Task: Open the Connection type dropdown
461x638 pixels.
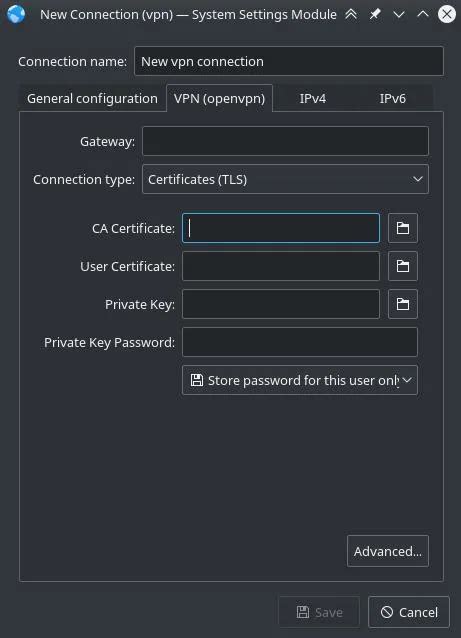Action: [x=285, y=179]
